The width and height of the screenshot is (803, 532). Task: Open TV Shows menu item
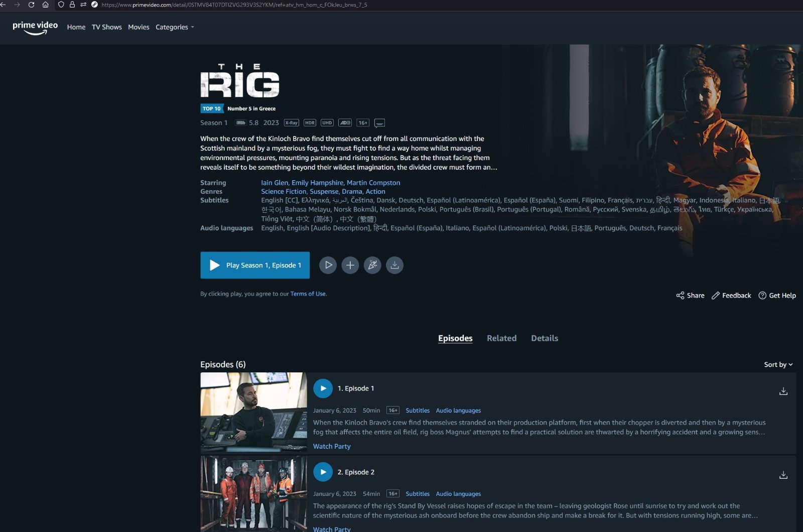click(106, 27)
